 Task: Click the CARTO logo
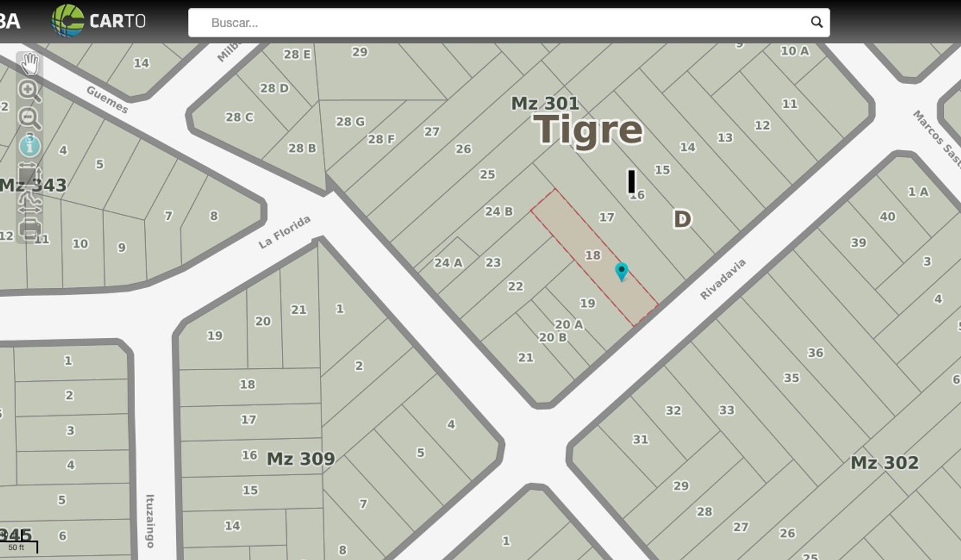tap(99, 21)
